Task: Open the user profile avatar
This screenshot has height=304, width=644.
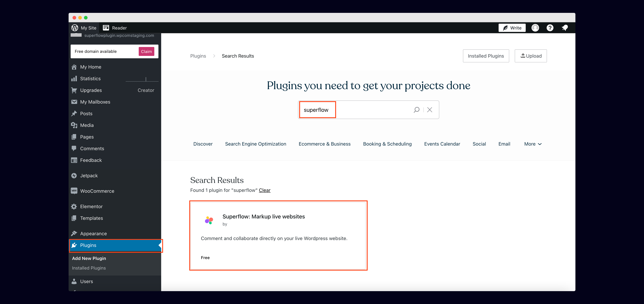Action: 535,28
